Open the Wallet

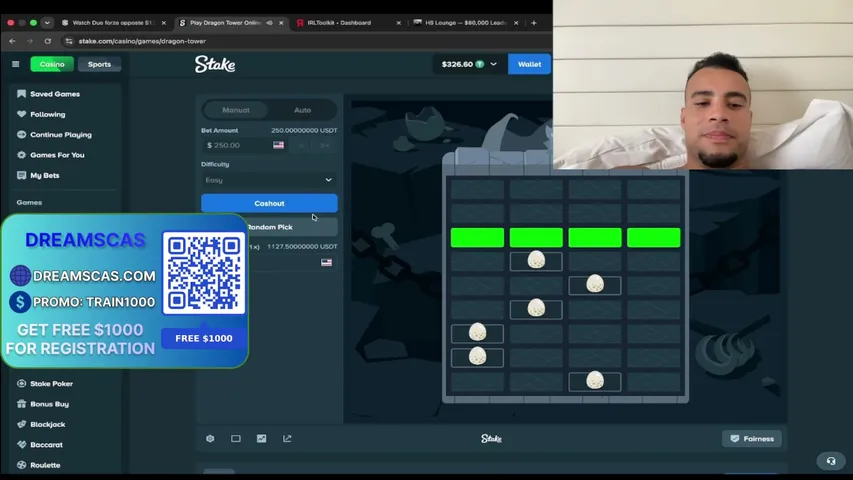pyautogui.click(x=529, y=64)
